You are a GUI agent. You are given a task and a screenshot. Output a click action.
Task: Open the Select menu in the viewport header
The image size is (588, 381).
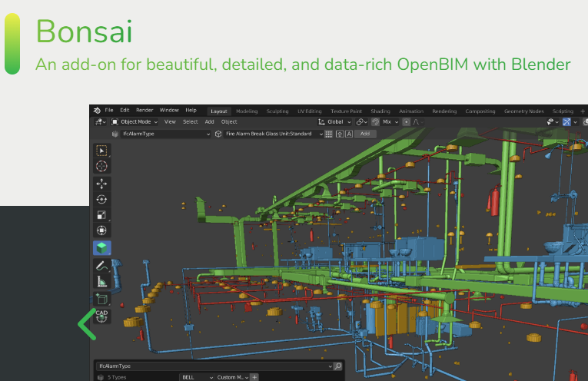[x=190, y=122]
